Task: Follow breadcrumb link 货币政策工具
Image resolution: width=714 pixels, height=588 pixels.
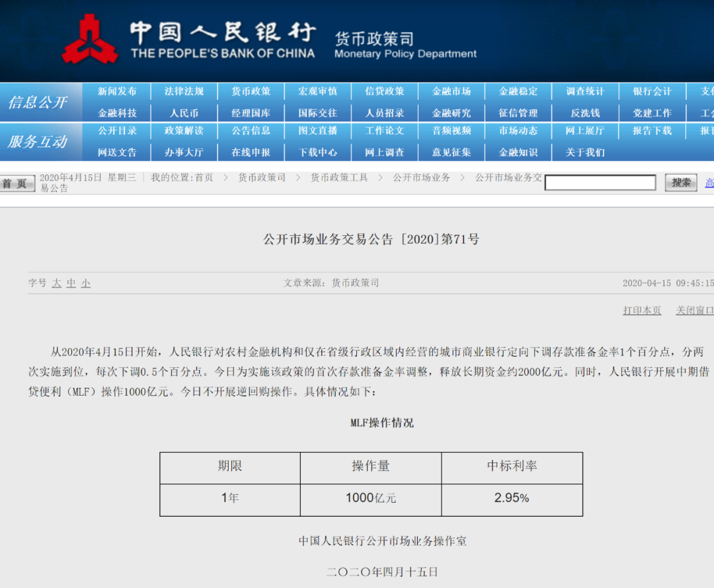Action: 339,178
